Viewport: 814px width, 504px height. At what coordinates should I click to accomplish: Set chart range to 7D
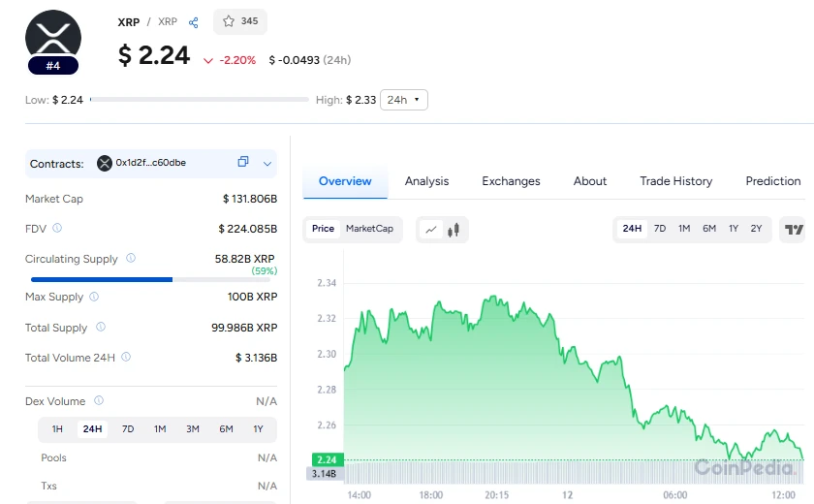pyautogui.click(x=660, y=229)
